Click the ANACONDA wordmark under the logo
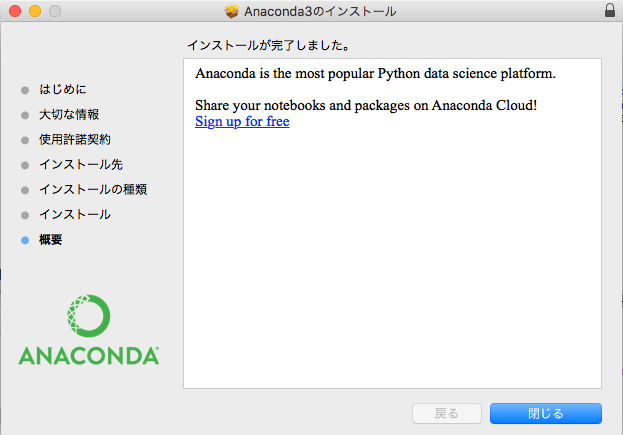This screenshot has width=623, height=435. pyautogui.click(x=89, y=355)
